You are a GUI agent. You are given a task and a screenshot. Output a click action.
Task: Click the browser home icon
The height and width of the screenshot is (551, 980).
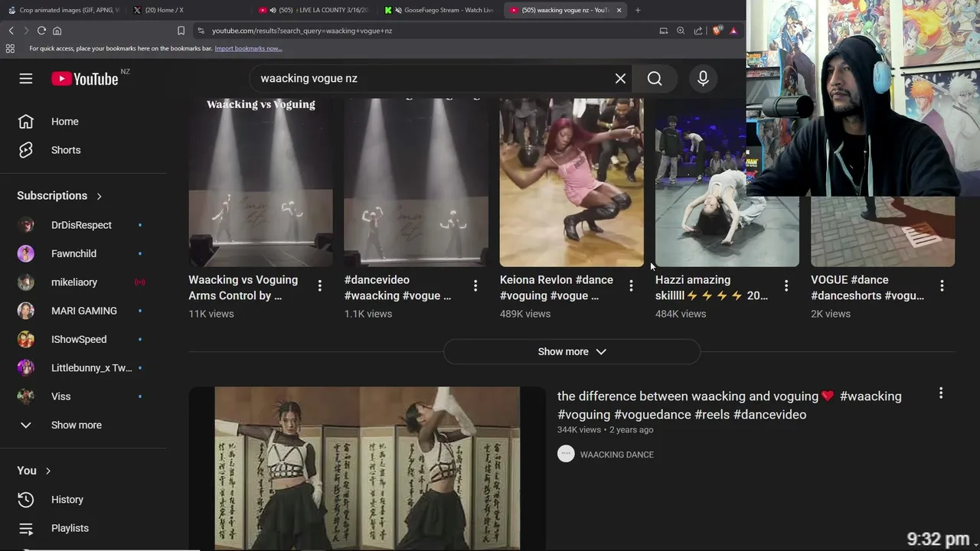pos(57,31)
